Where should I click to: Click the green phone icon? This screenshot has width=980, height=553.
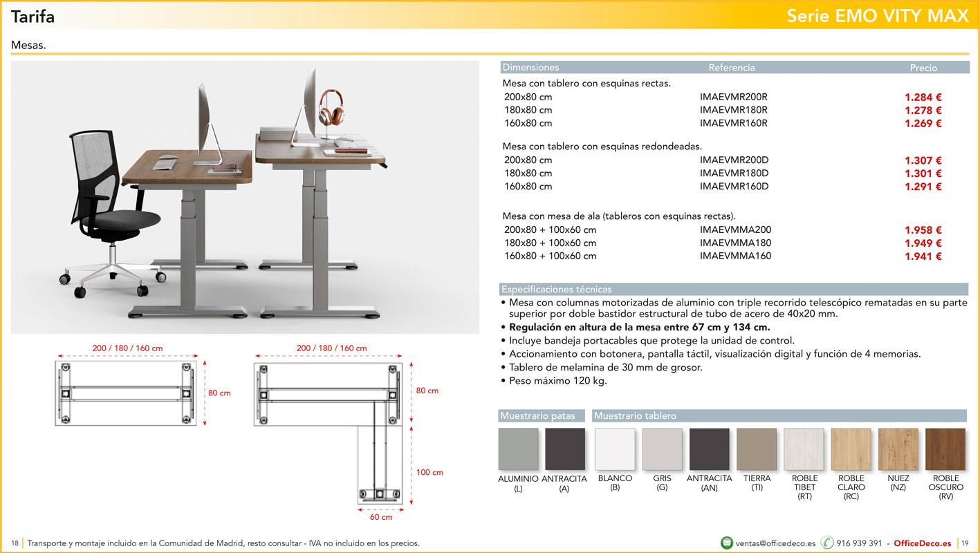click(827, 543)
